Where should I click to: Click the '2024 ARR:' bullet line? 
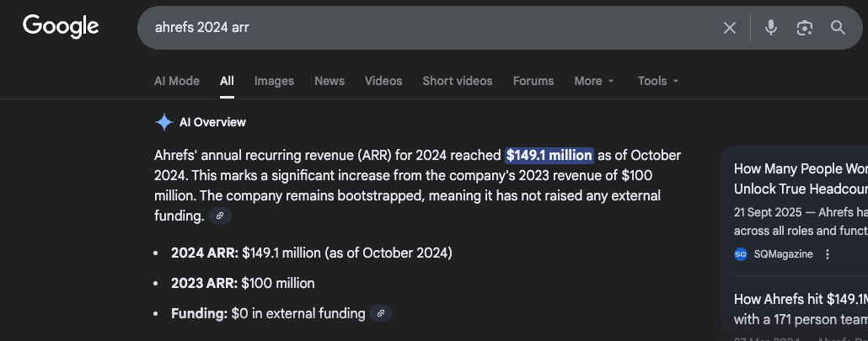click(x=312, y=253)
